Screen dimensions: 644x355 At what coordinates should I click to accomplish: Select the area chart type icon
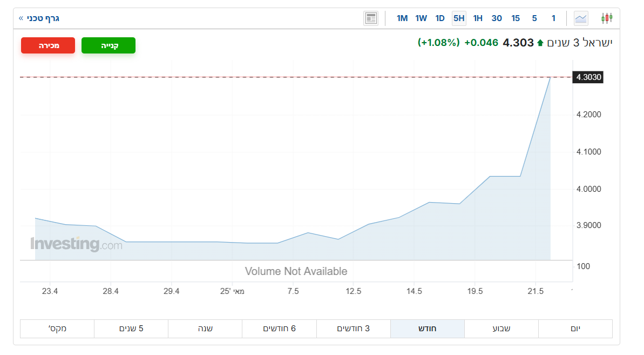coord(581,18)
